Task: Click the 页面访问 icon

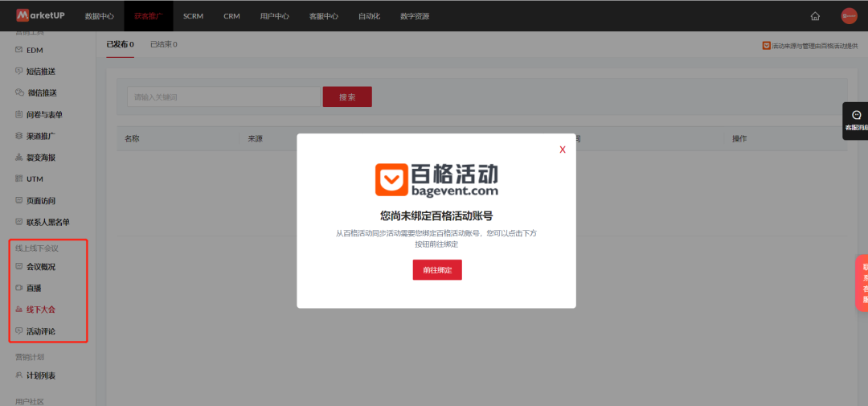Action: tap(18, 200)
